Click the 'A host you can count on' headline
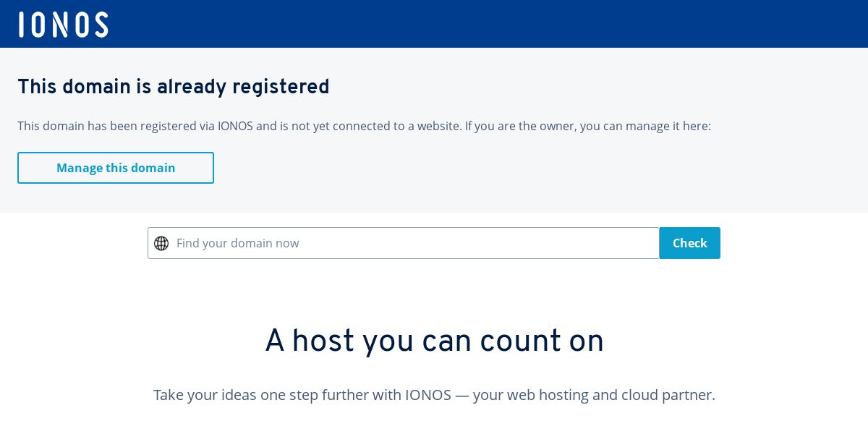 (x=434, y=341)
